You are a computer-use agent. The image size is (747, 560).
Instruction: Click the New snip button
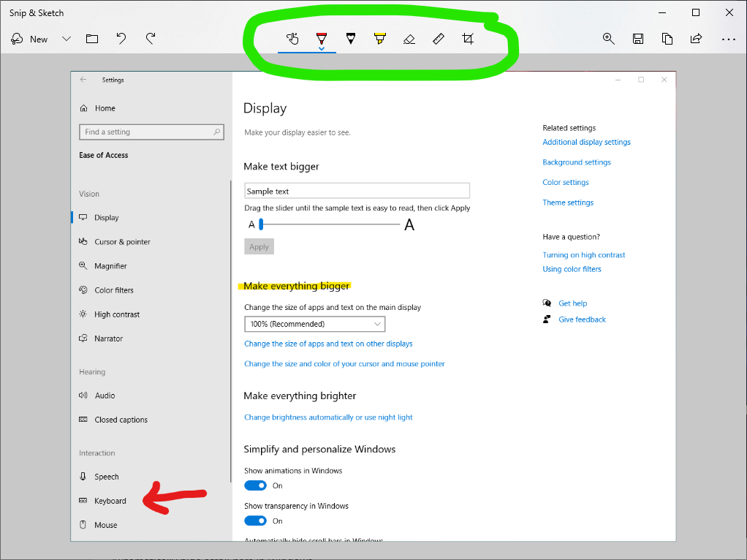coord(30,39)
